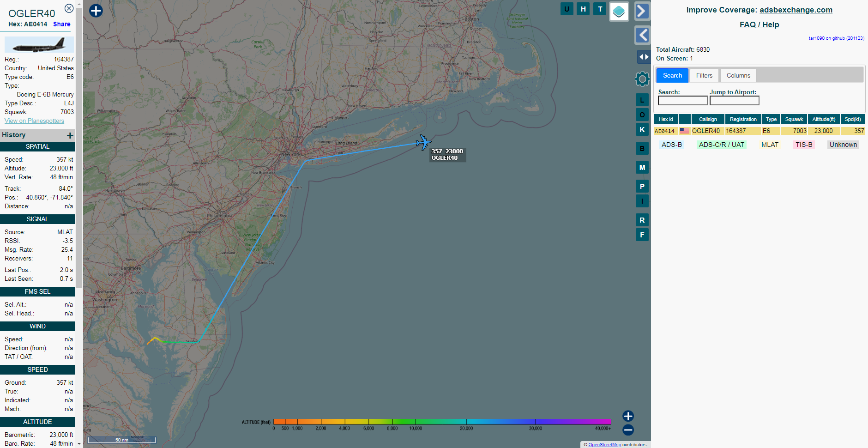Toggle the F map option button
Image resolution: width=868 pixels, height=448 pixels.
(x=642, y=235)
